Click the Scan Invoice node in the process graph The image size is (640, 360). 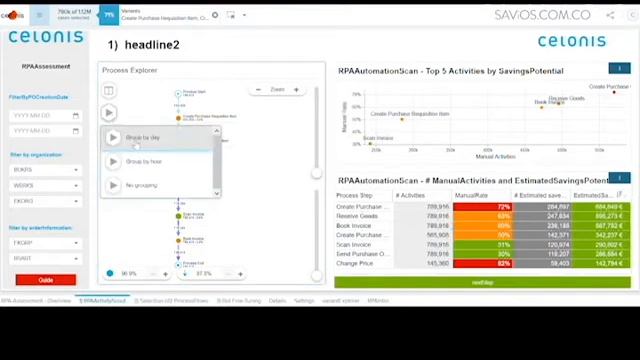[x=178, y=216]
